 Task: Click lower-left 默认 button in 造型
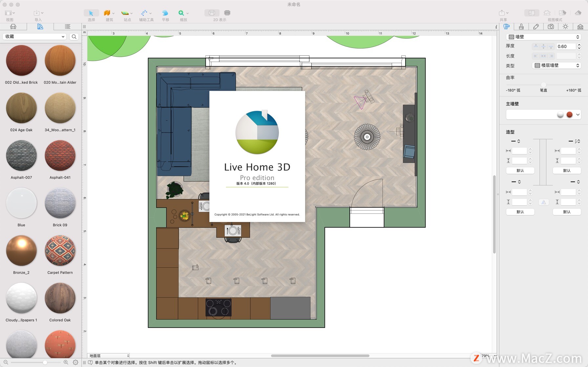tap(520, 212)
